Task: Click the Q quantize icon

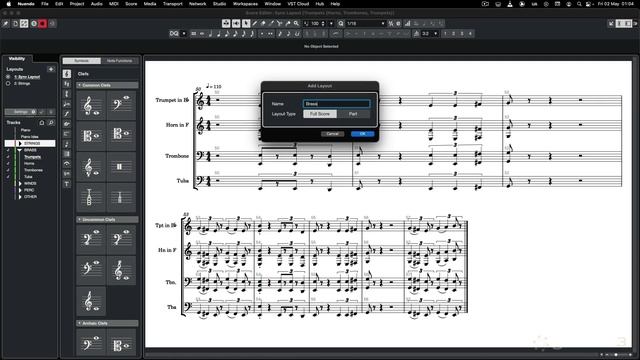Action: (341, 24)
